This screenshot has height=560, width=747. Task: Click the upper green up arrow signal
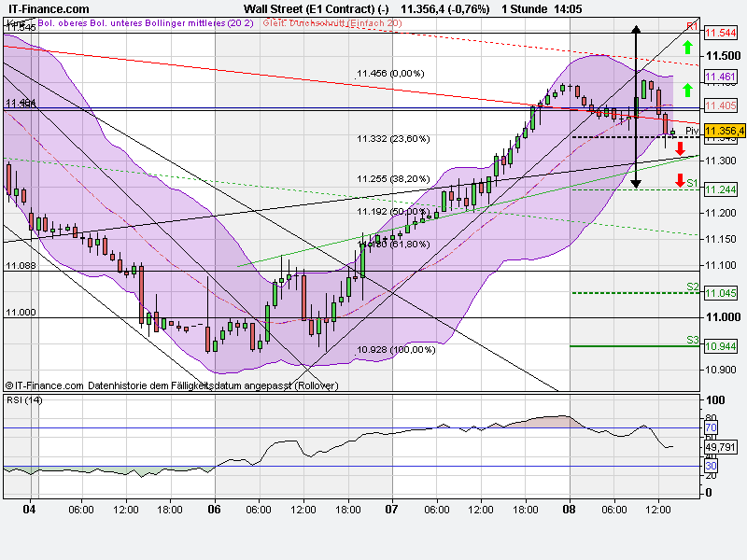pyautogui.click(x=688, y=47)
